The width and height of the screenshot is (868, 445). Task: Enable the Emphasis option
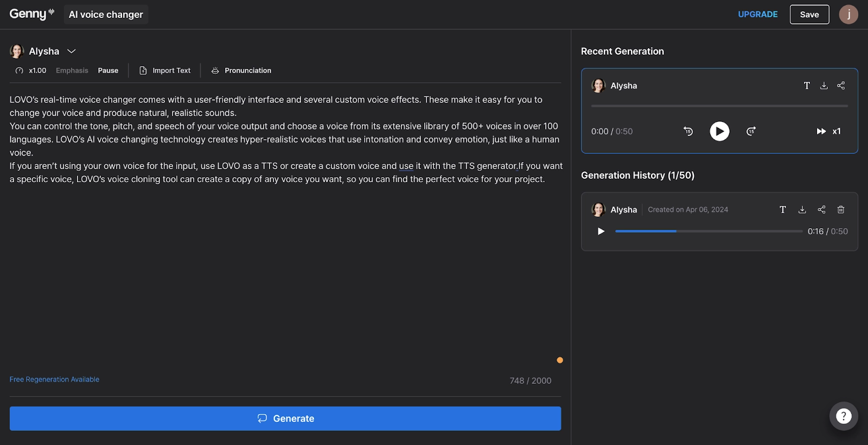pyautogui.click(x=72, y=70)
